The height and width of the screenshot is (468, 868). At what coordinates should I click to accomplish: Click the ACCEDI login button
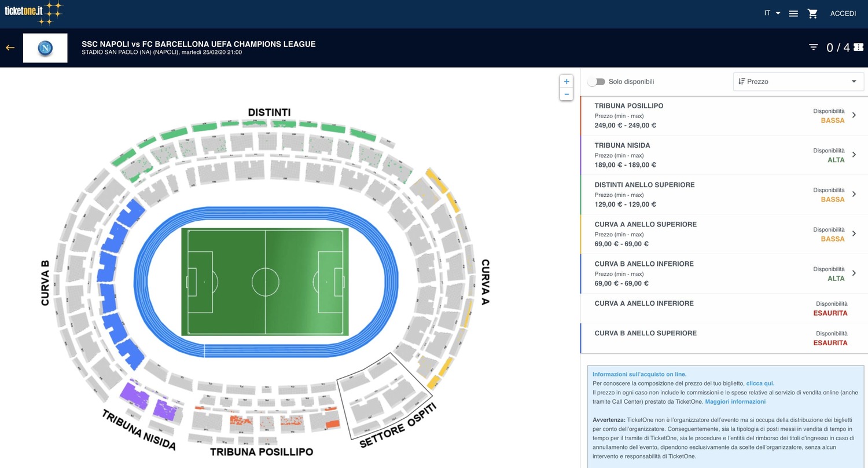coord(843,13)
